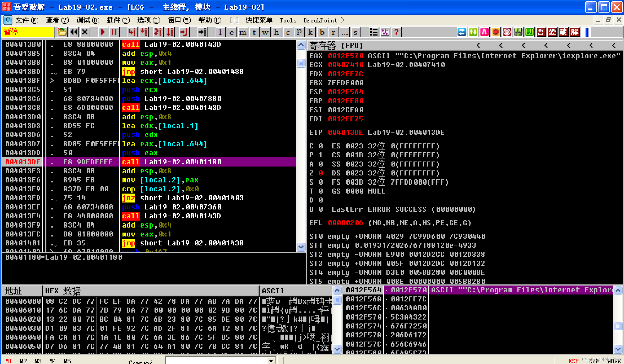The height and width of the screenshot is (364, 624).
Task: Click the red '吾' toolbar icon
Action: pos(541,32)
